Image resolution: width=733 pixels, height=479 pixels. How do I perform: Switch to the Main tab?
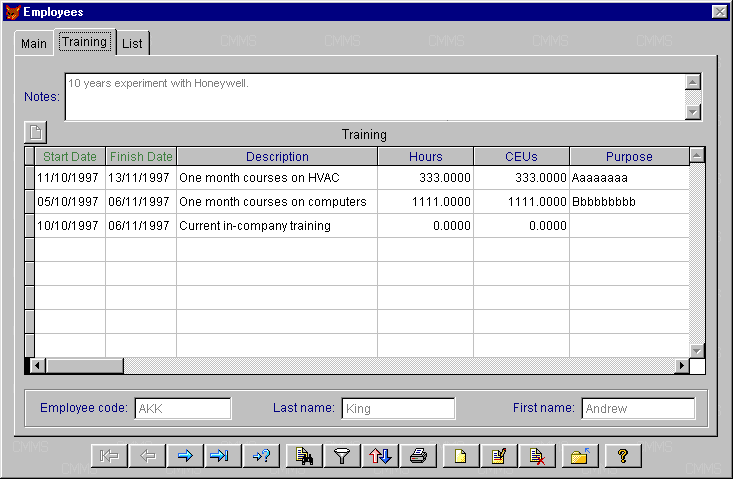point(34,44)
